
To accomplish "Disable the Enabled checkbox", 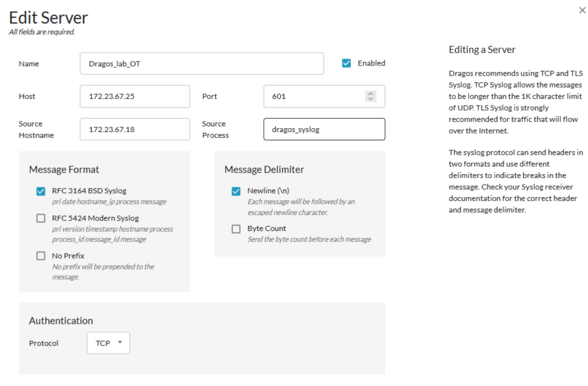I will pos(346,63).
